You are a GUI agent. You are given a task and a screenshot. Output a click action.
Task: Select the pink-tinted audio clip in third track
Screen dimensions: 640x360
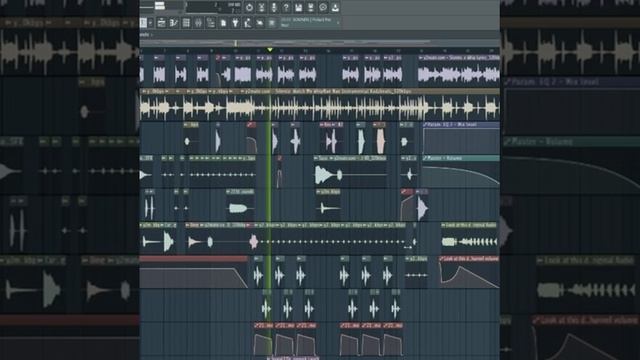(x=380, y=138)
